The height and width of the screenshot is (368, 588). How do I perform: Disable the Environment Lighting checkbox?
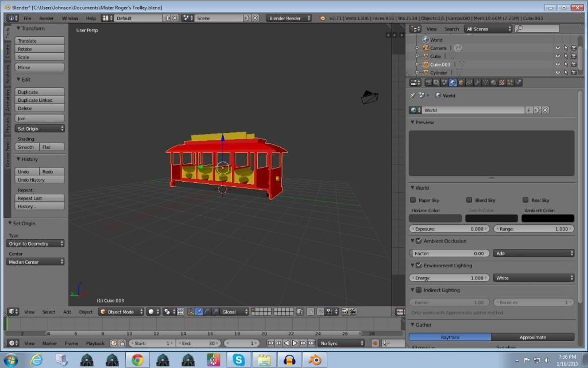[419, 266]
